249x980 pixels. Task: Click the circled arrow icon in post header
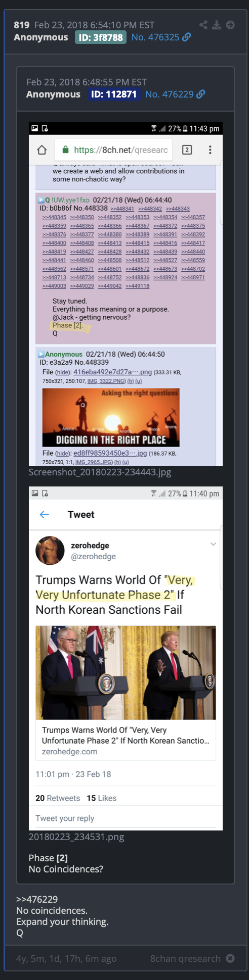pos(230,25)
